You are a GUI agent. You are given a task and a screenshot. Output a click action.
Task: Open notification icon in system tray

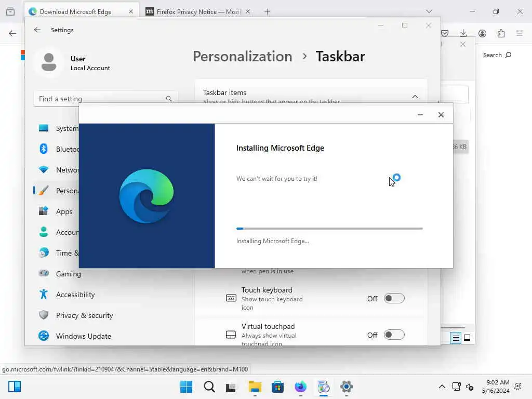click(x=518, y=387)
